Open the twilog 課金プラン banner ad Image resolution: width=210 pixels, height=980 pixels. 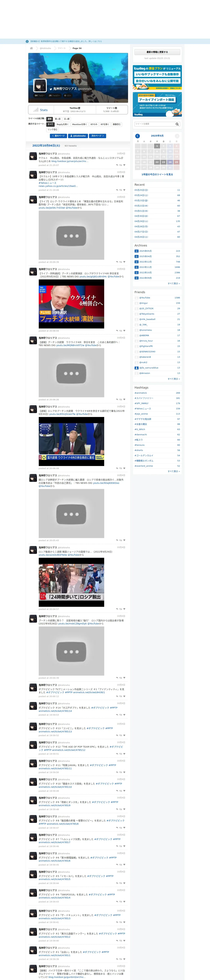tap(157, 78)
